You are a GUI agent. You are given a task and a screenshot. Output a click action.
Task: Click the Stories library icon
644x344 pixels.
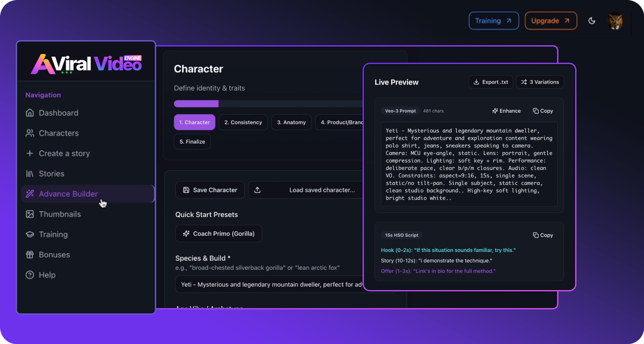[30, 174]
